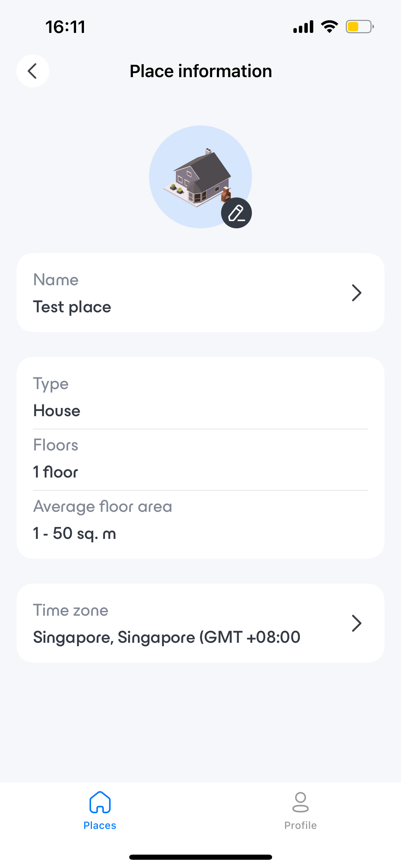Edit the Test place name value
Screen dimensions: 401x868
pyautogui.click(x=72, y=307)
